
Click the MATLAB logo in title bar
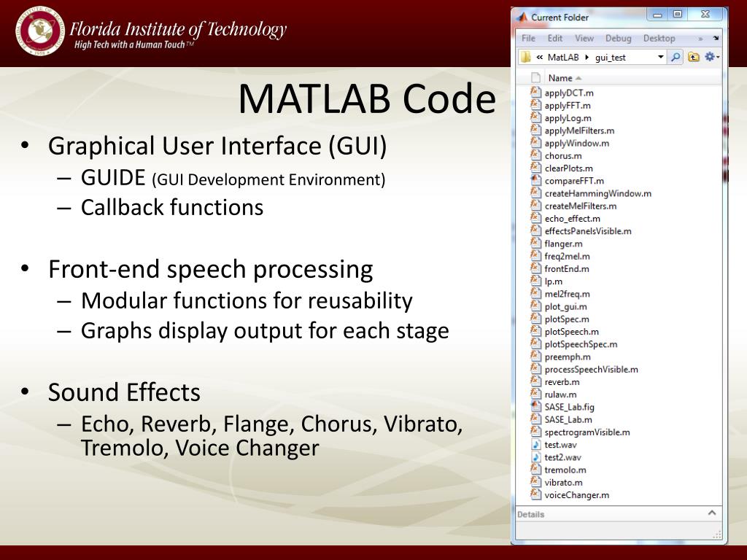click(522, 17)
